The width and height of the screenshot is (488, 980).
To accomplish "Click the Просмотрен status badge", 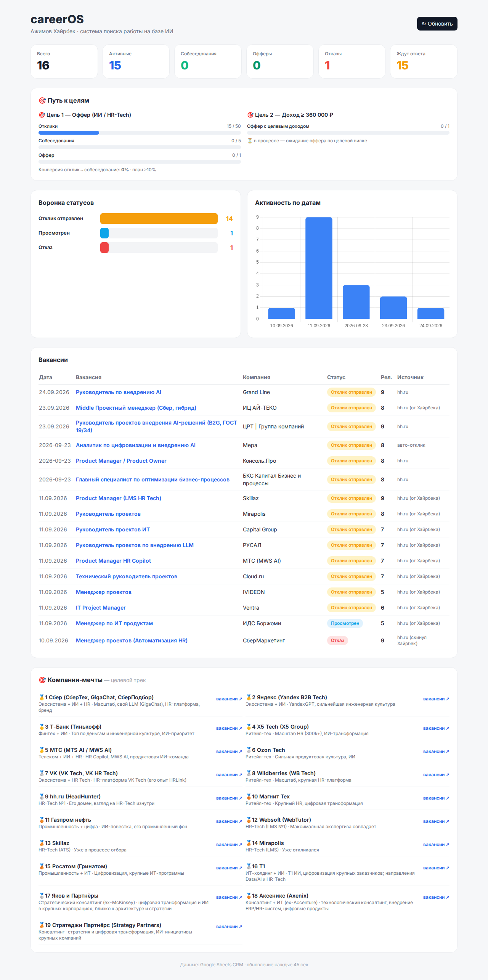I will (x=345, y=623).
